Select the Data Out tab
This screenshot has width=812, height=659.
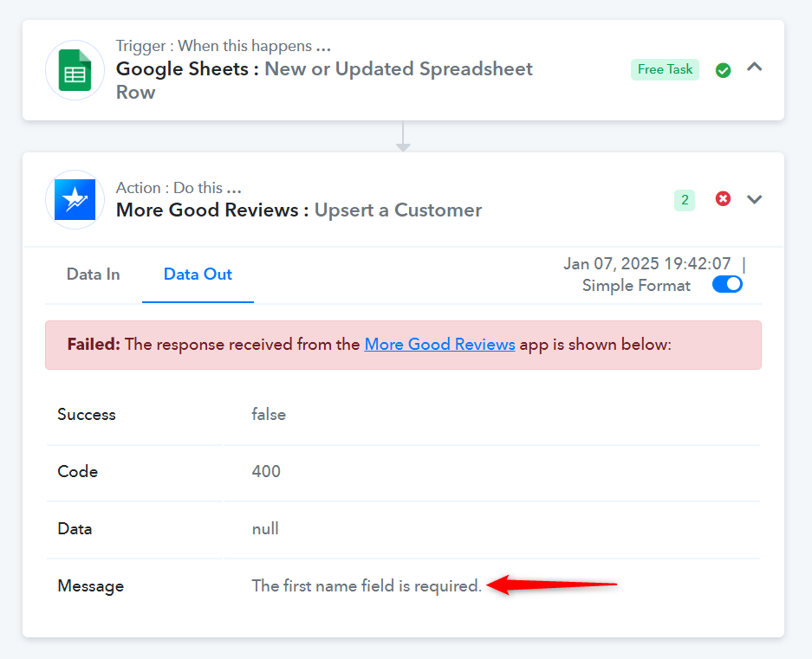click(x=198, y=275)
